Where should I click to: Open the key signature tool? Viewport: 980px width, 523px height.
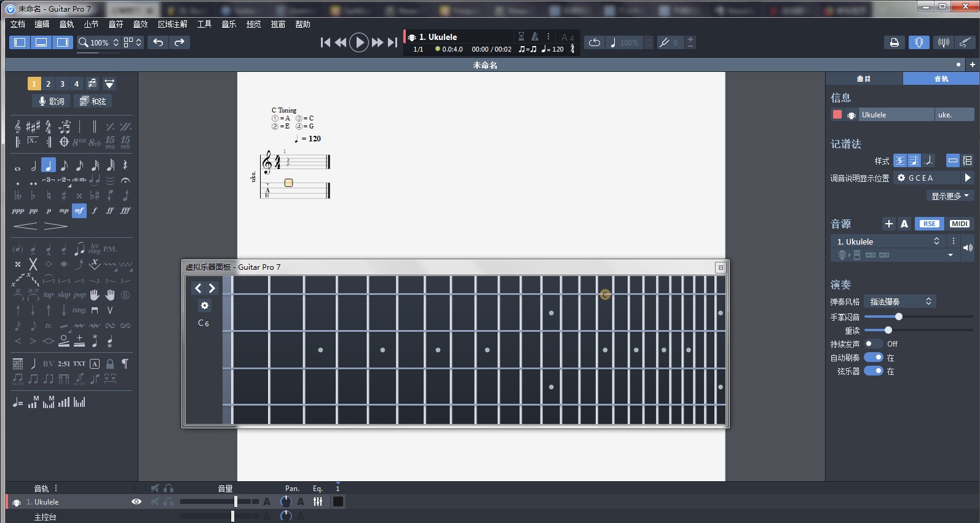pyautogui.click(x=33, y=127)
